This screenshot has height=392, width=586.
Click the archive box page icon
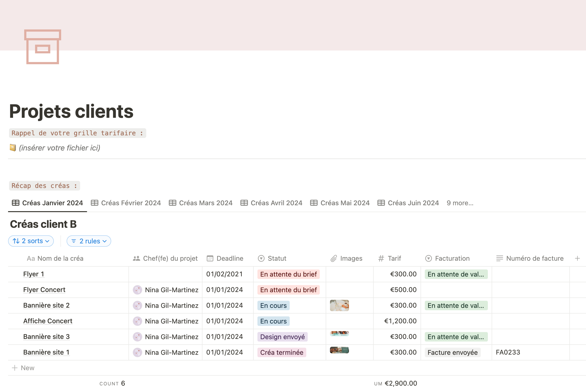click(42, 47)
